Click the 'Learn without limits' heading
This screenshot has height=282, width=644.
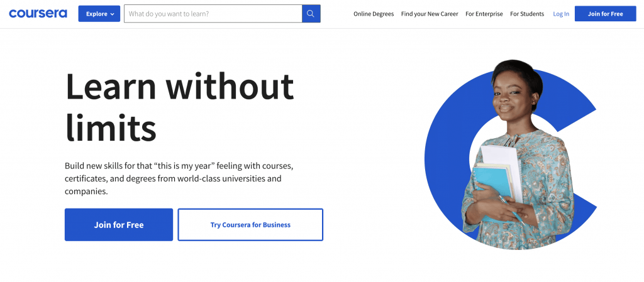pos(179,107)
